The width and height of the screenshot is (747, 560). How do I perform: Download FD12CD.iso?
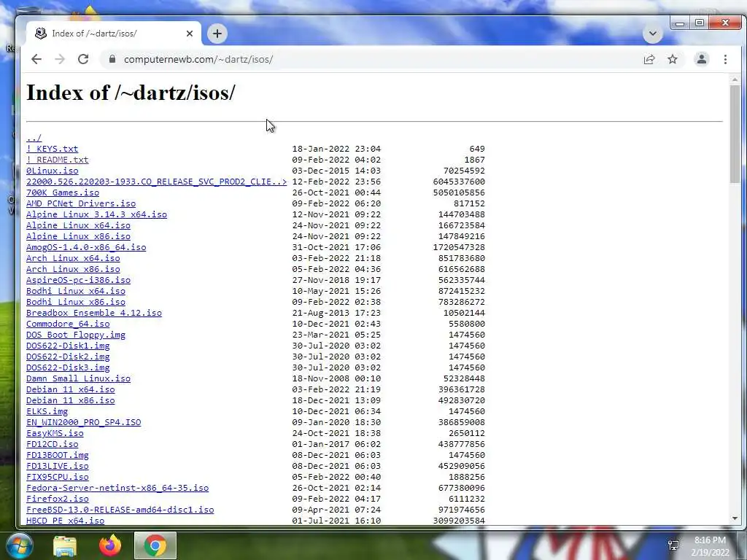[53, 445]
